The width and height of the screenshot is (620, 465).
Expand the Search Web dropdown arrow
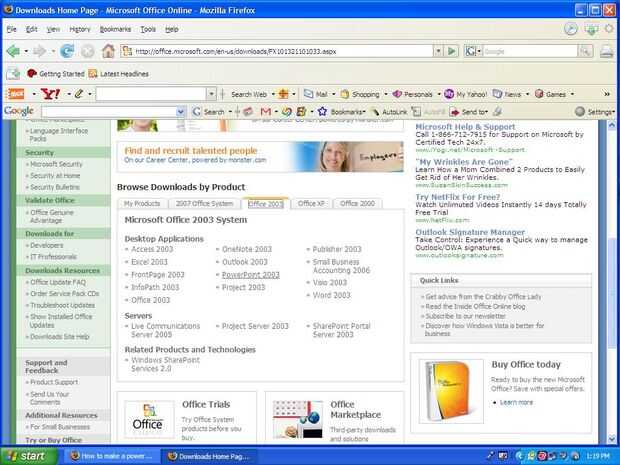click(273, 94)
